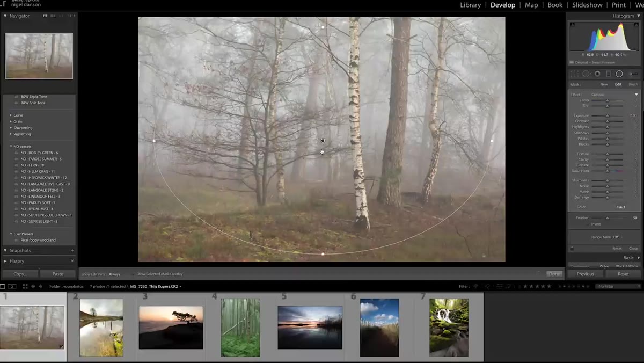The width and height of the screenshot is (644, 363).
Task: Select the Crop Overlay tool
Action: coord(574,74)
